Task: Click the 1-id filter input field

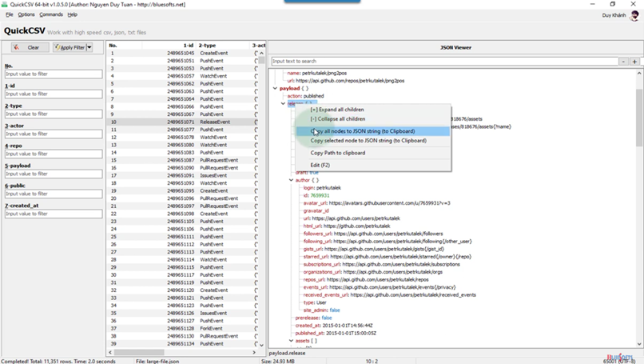Action: [x=54, y=94]
